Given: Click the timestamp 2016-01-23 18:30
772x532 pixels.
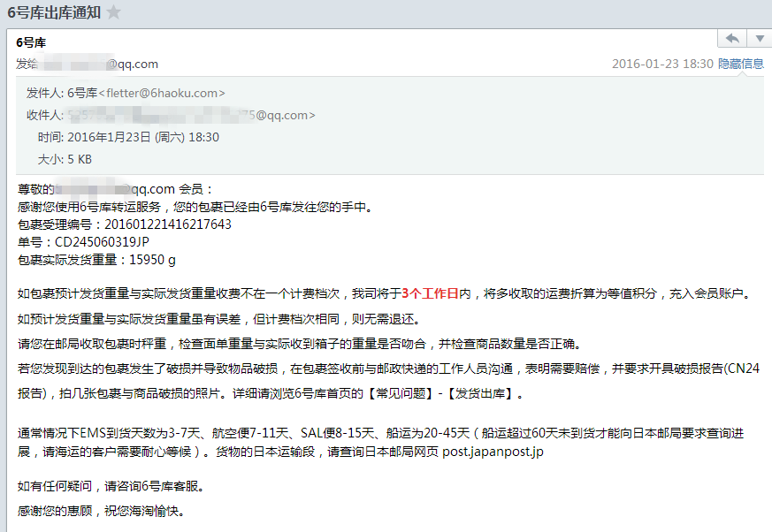Looking at the screenshot, I should tap(662, 64).
